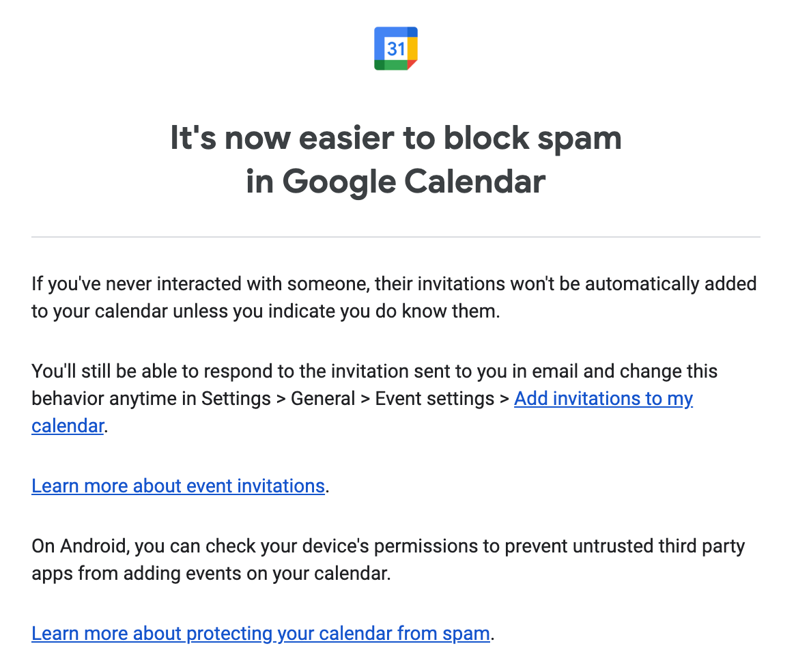
Task: Click the heading line 'in Google Calendar'
Action: click(x=395, y=182)
